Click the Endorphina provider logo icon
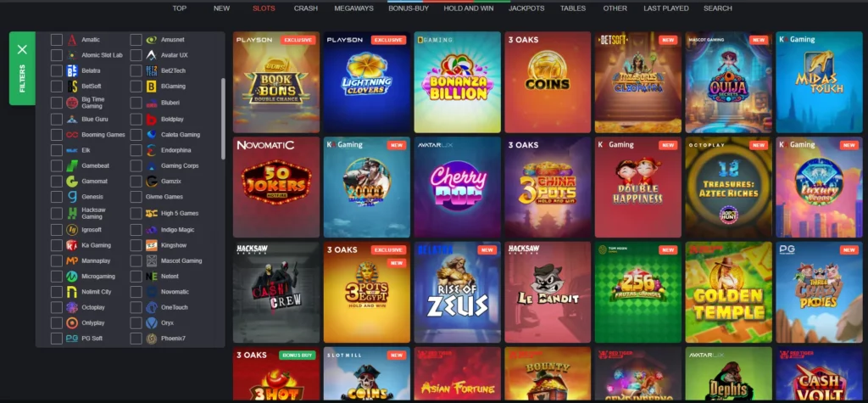The image size is (868, 403). 152,150
